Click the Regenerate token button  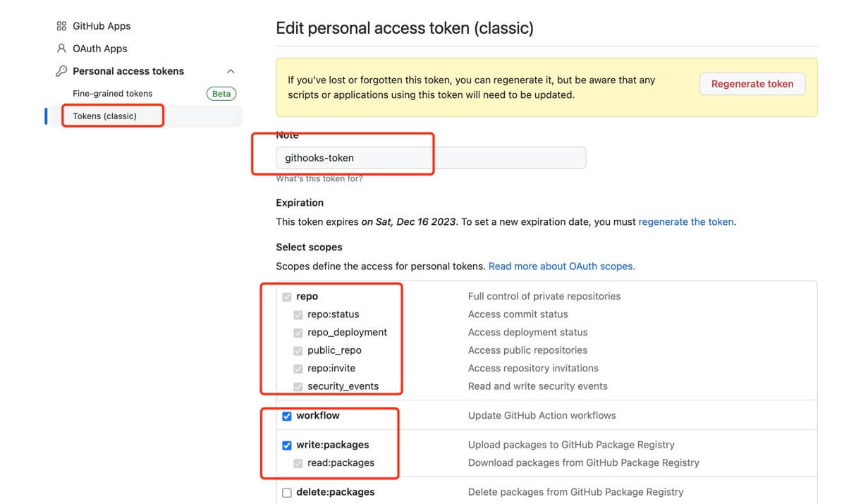click(x=752, y=84)
